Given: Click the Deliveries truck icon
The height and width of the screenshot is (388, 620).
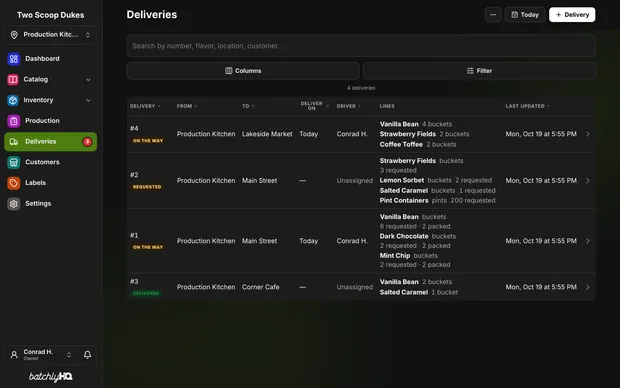Looking at the screenshot, I should (13, 142).
